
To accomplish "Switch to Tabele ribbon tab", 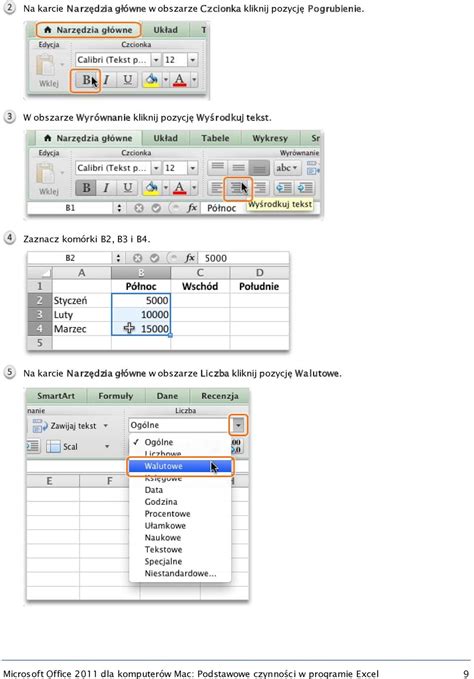I will coord(215,138).
